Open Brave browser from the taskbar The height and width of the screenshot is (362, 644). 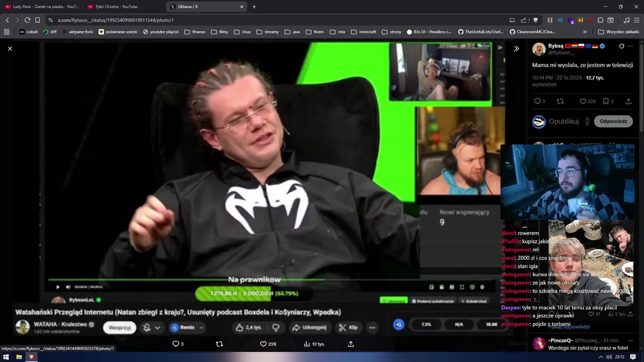[31, 357]
